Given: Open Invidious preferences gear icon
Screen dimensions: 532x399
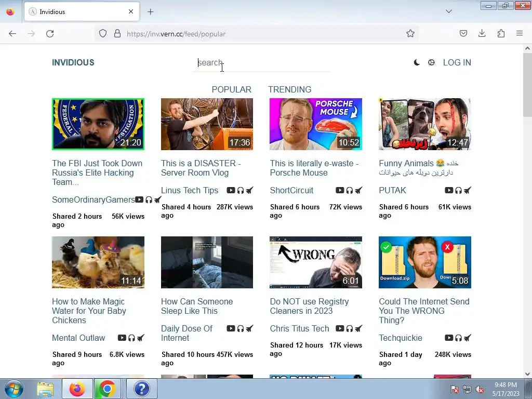Looking at the screenshot, I should click(431, 62).
